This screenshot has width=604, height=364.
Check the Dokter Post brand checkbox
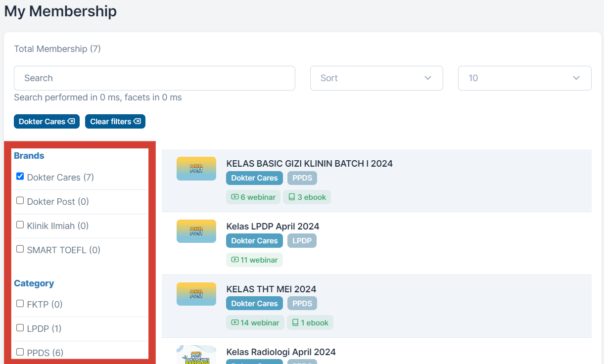(20, 201)
